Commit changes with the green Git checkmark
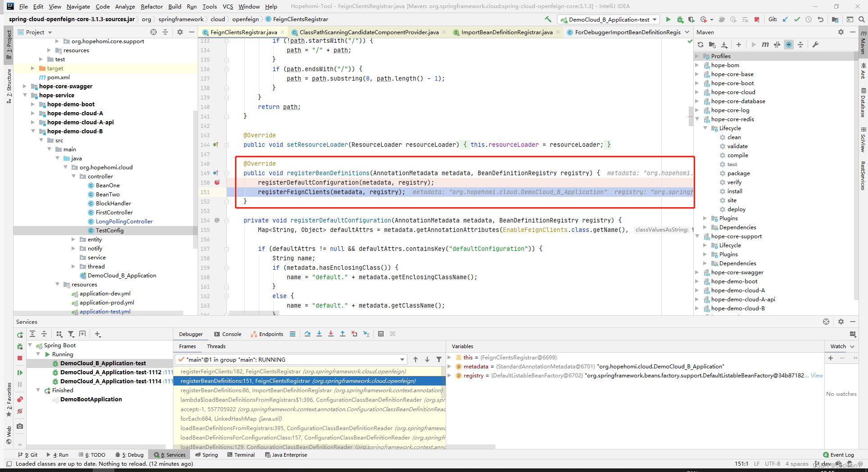 (x=797, y=19)
